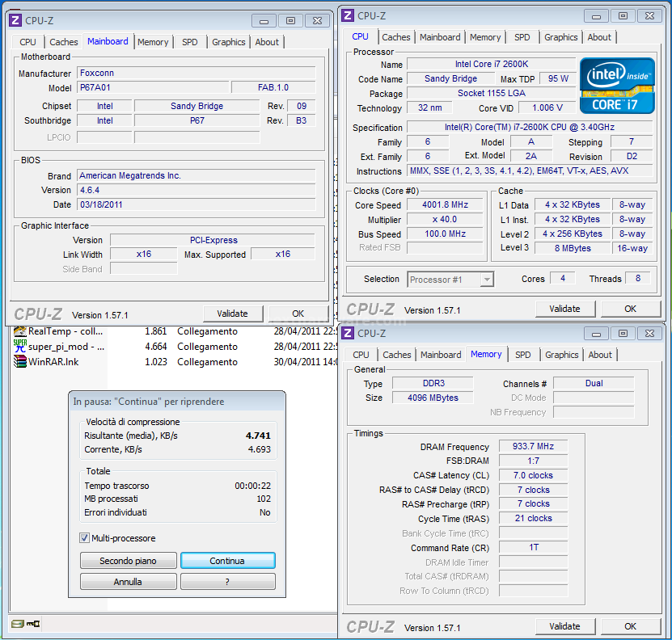672x640 pixels.
Task: Close the Mainboard CPU-Z window
Action: (x=317, y=20)
